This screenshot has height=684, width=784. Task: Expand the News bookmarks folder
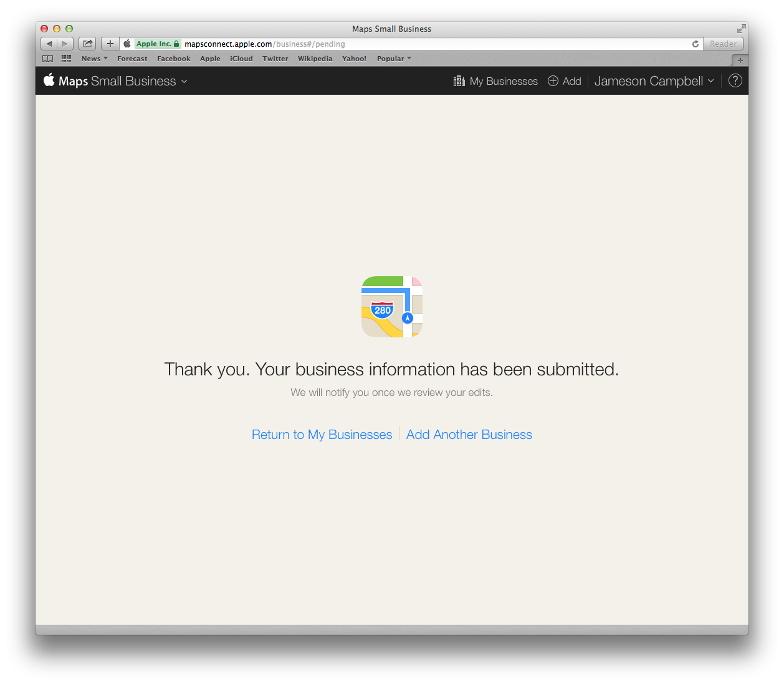click(95, 59)
